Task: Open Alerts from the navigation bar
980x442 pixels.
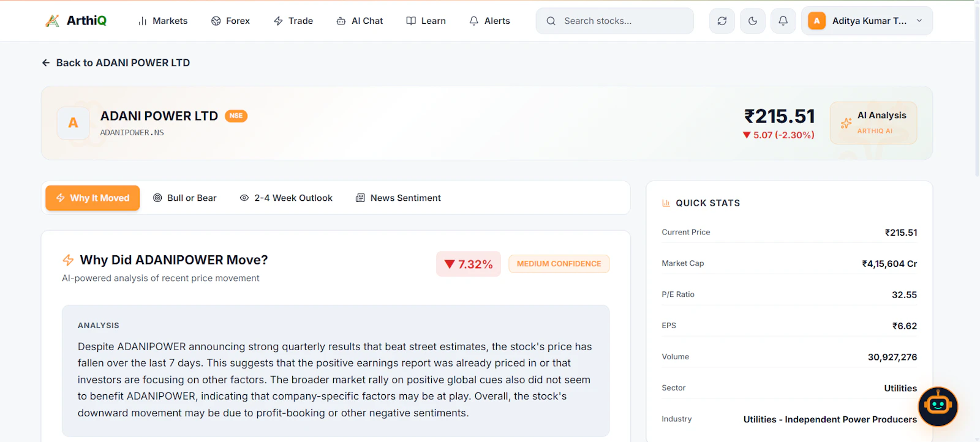Action: [x=489, y=21]
